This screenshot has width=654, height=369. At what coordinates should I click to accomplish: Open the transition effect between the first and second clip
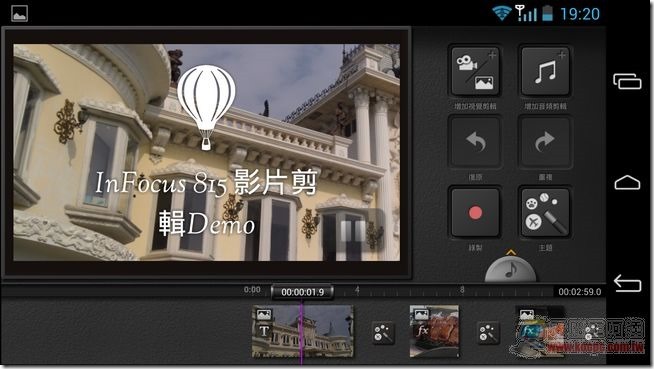383,333
